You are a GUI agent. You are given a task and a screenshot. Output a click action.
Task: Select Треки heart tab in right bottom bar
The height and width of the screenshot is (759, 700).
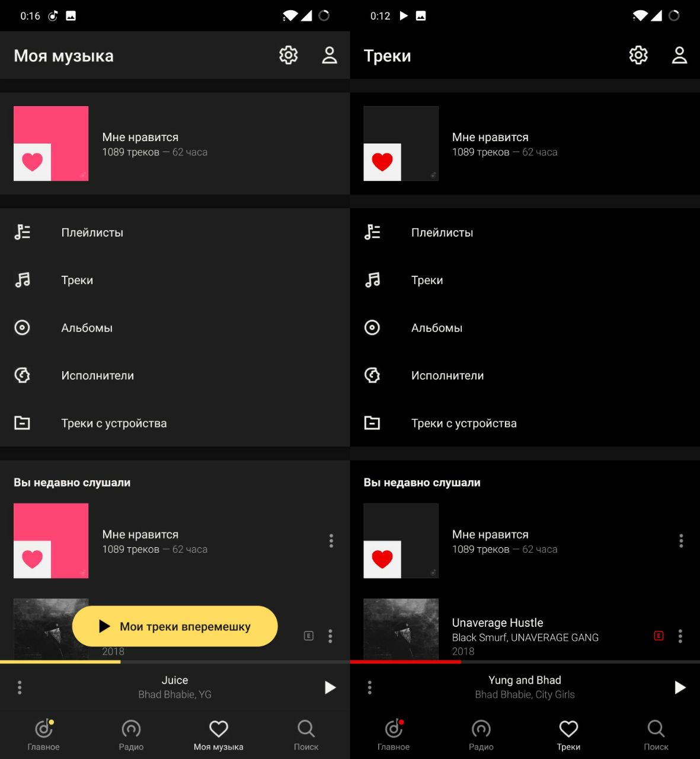(568, 735)
